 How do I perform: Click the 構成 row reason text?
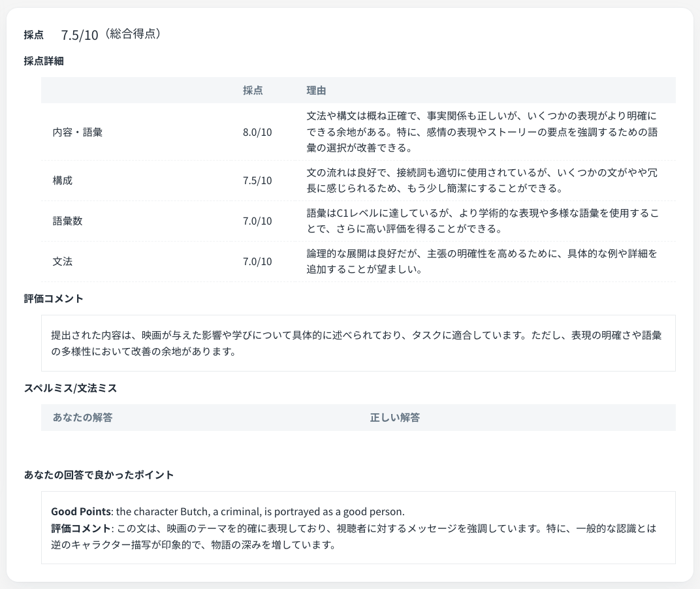click(481, 180)
